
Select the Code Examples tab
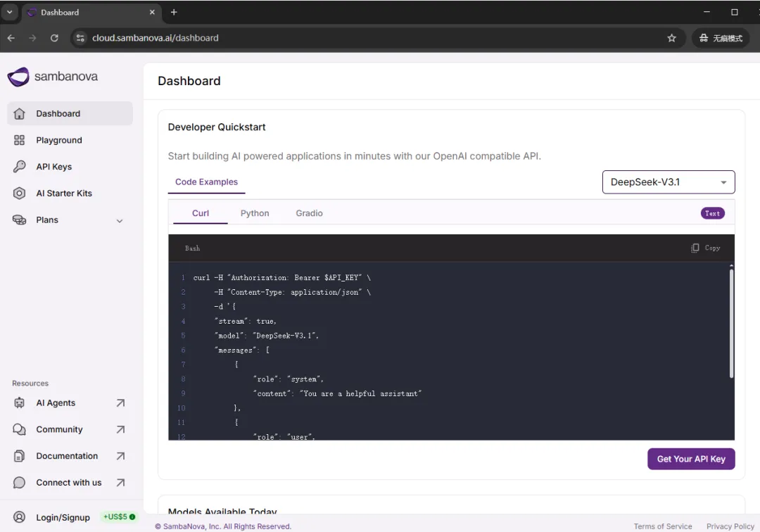(206, 182)
